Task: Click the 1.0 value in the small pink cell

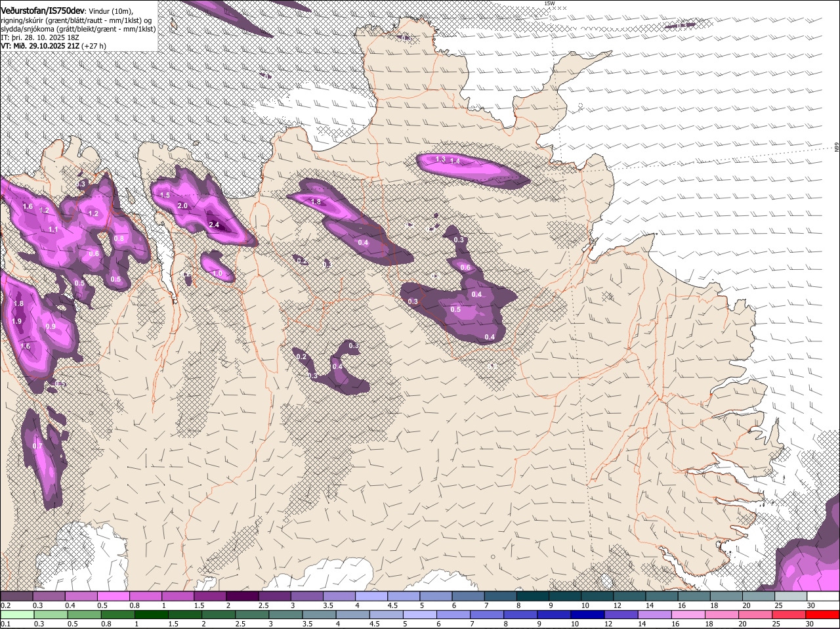Action: tap(217, 273)
